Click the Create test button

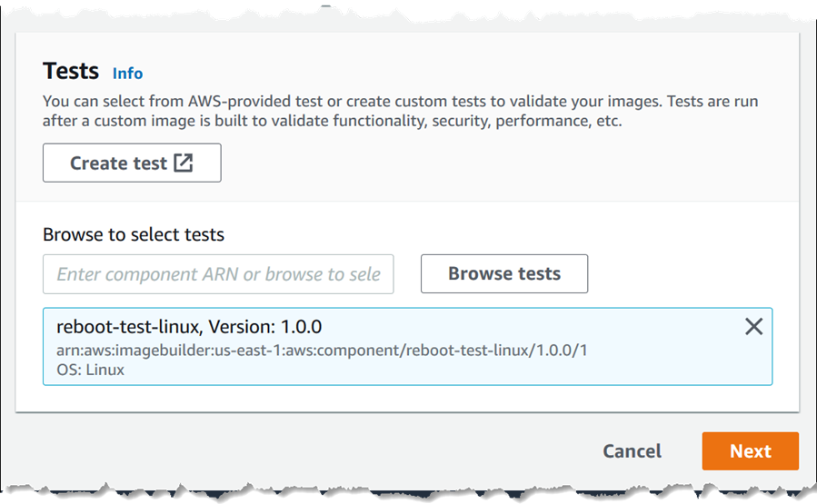[x=132, y=163]
